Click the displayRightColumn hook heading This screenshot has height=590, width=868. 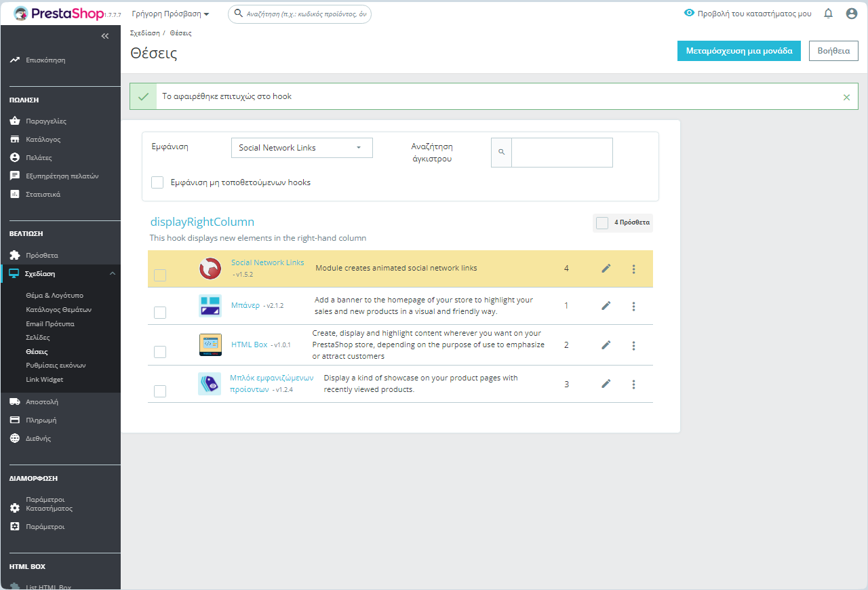click(x=202, y=222)
